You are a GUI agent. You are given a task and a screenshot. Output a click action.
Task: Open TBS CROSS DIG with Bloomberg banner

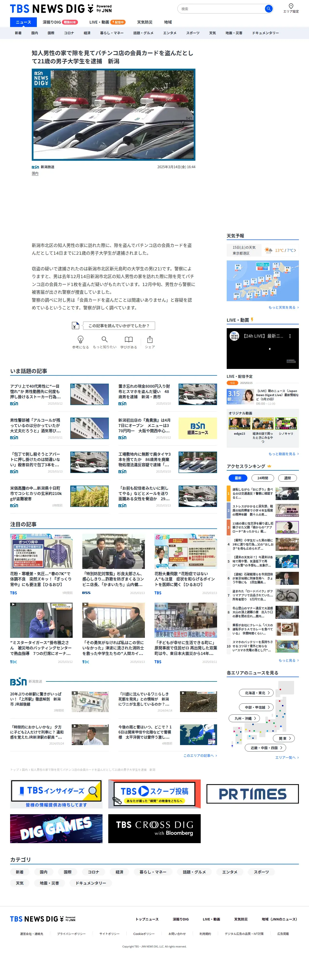click(x=154, y=829)
